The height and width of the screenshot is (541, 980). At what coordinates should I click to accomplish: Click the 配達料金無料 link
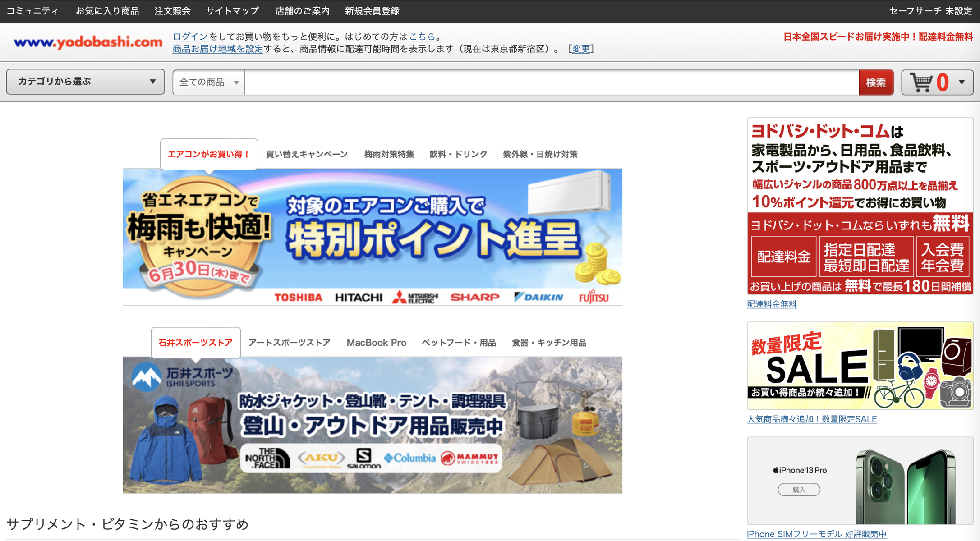point(772,304)
